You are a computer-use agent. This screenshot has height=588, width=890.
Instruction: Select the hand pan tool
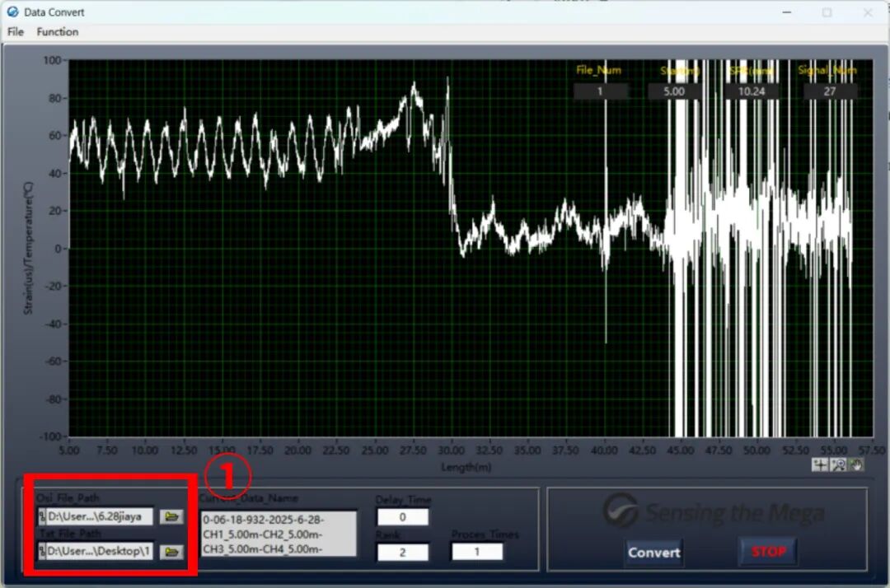tap(857, 465)
